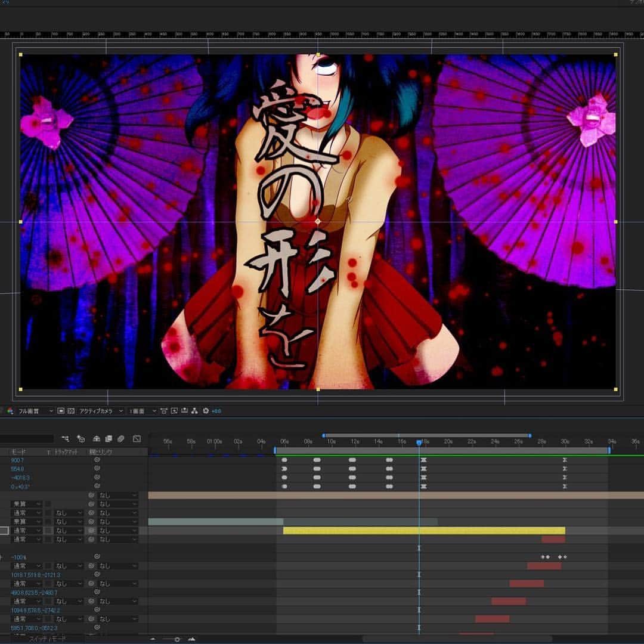This screenshot has width=644, height=644.
Task: Click the timeline zoom out mountain icon
Action: 153,639
